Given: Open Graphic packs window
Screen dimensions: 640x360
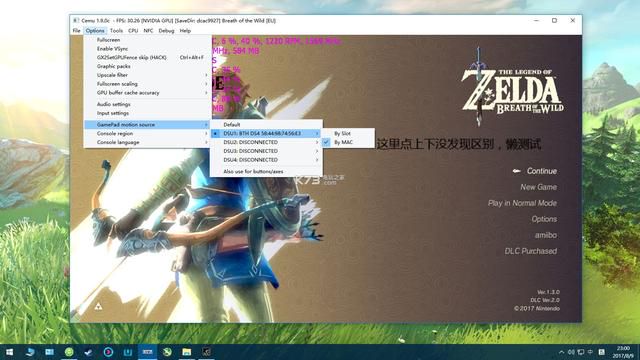Looking at the screenshot, I should (x=147, y=66).
